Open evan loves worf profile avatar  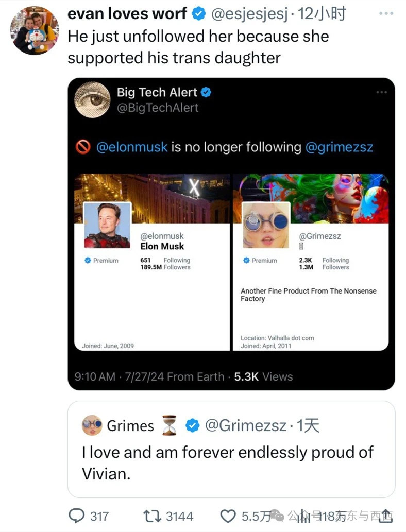[x=34, y=30]
